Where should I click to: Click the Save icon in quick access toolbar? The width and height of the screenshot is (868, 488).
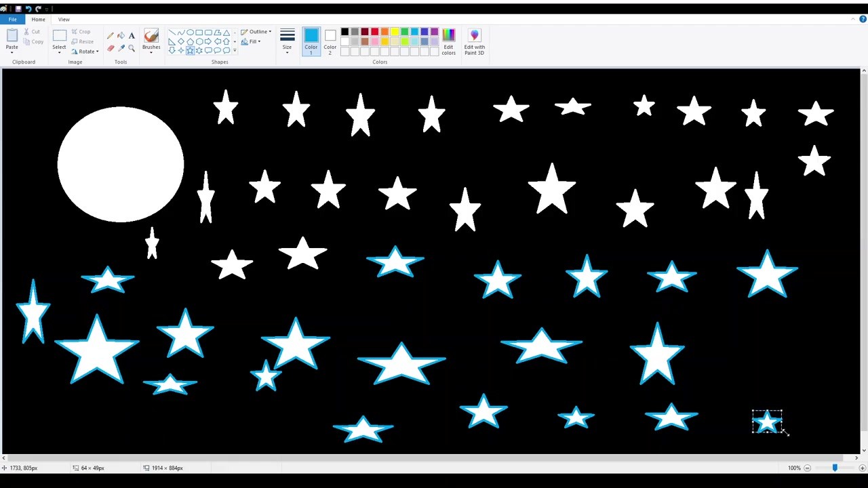pos(18,9)
